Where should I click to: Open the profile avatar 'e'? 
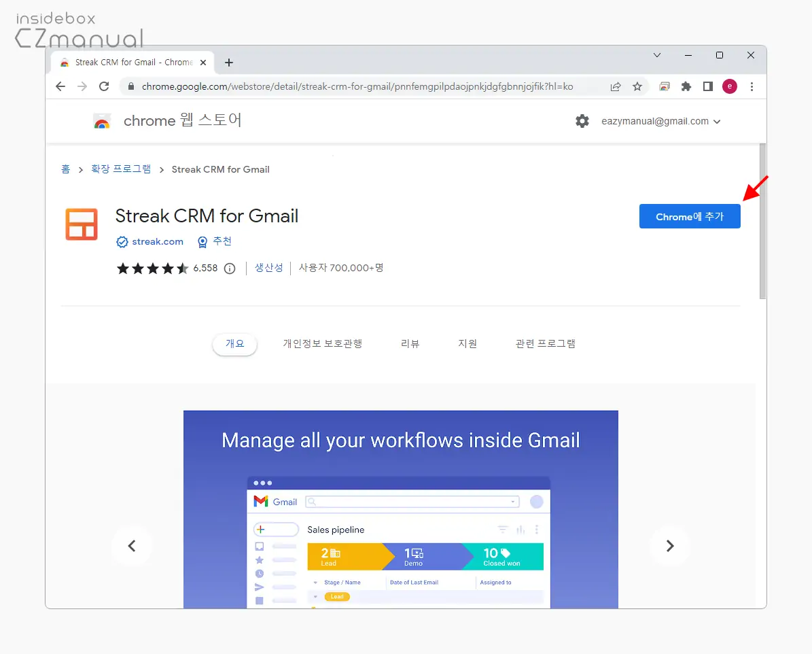[x=730, y=86]
